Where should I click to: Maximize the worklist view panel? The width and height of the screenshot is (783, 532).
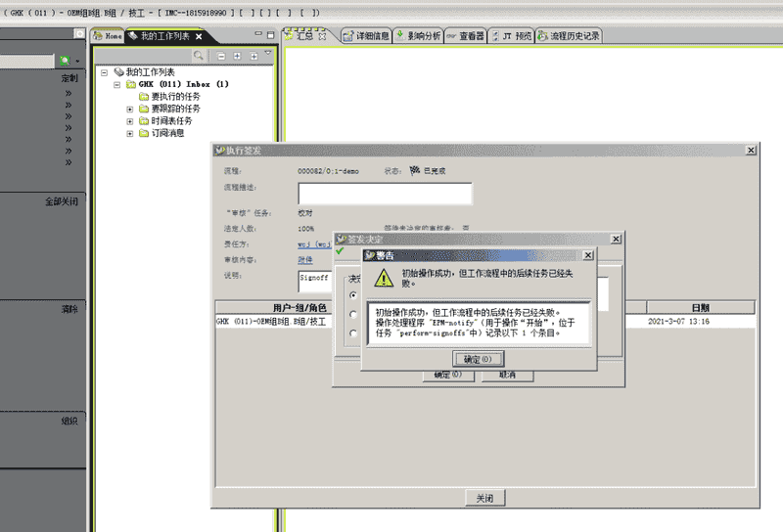[271, 35]
